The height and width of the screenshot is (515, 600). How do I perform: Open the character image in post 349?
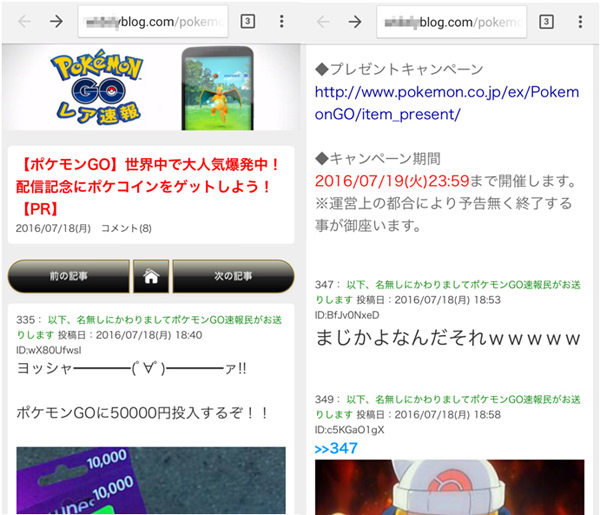[448, 487]
